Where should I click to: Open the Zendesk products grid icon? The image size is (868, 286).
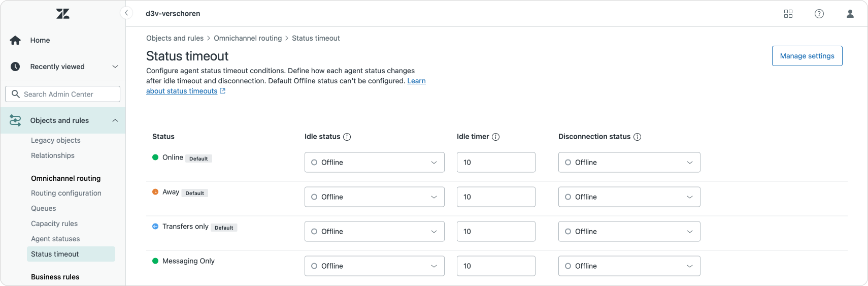click(788, 14)
